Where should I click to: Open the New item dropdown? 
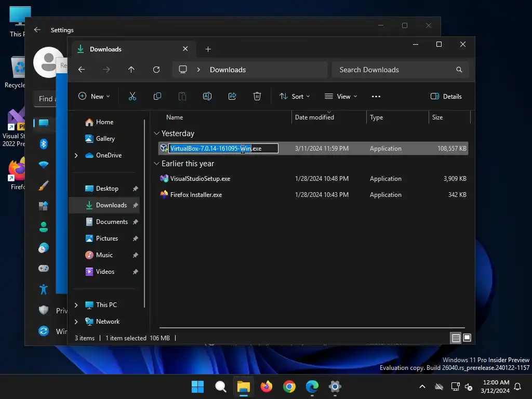[x=95, y=96]
